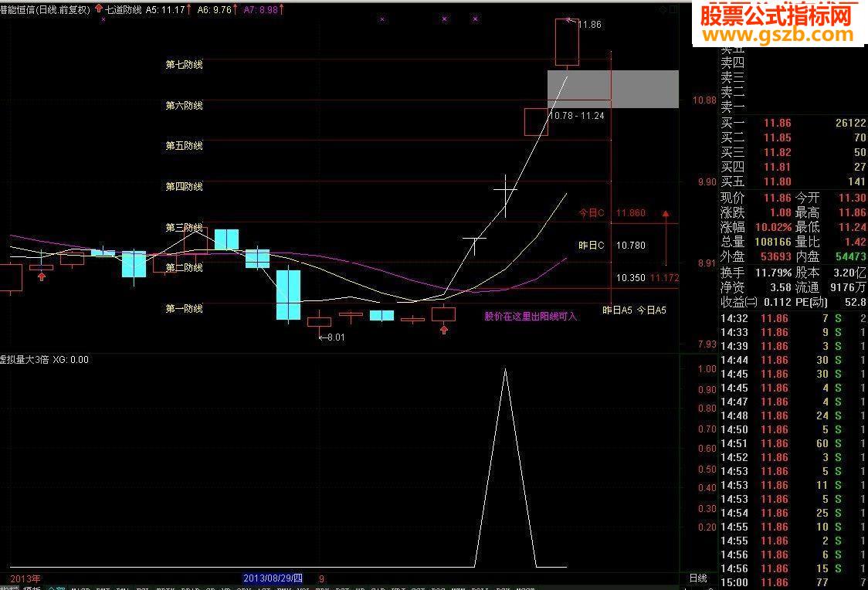Screen dimensions: 868x590
Task: Click the 总量 108166 value
Action: (x=773, y=242)
